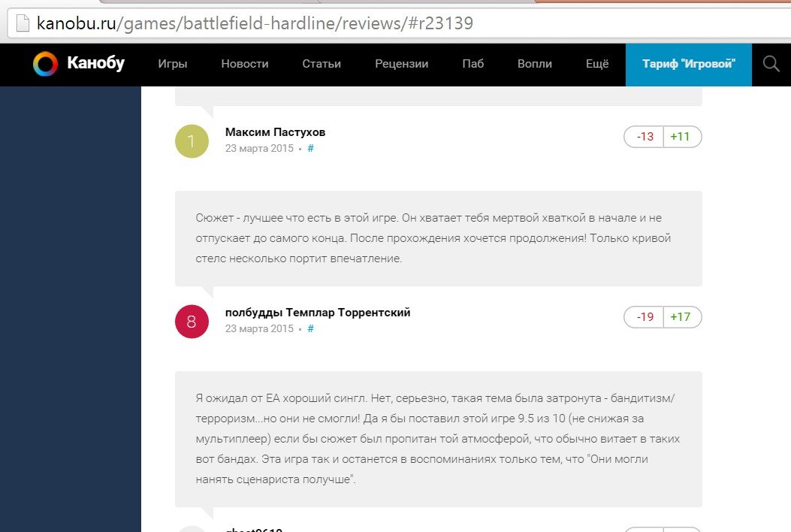Open the Игры menu

(x=173, y=64)
